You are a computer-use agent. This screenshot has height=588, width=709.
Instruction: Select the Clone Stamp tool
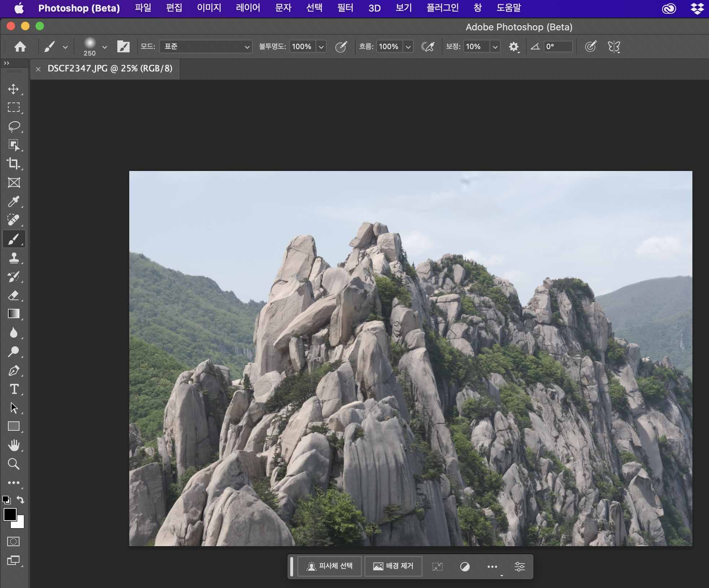pos(14,258)
